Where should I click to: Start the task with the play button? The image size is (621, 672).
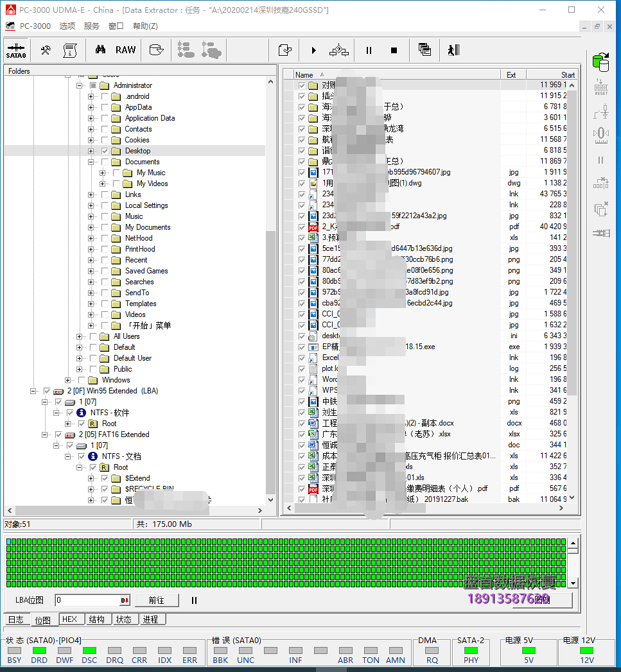pos(314,51)
